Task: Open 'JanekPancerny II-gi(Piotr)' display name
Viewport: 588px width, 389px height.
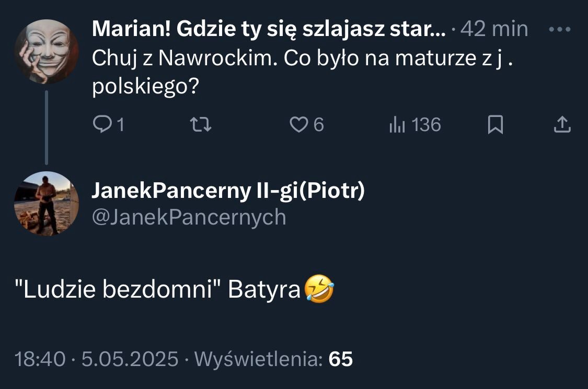Action: (228, 191)
